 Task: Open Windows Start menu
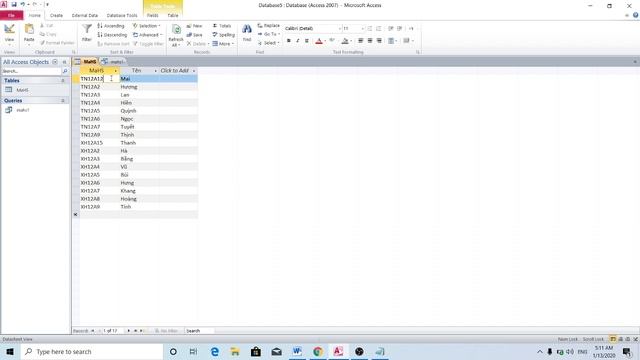click(10, 351)
